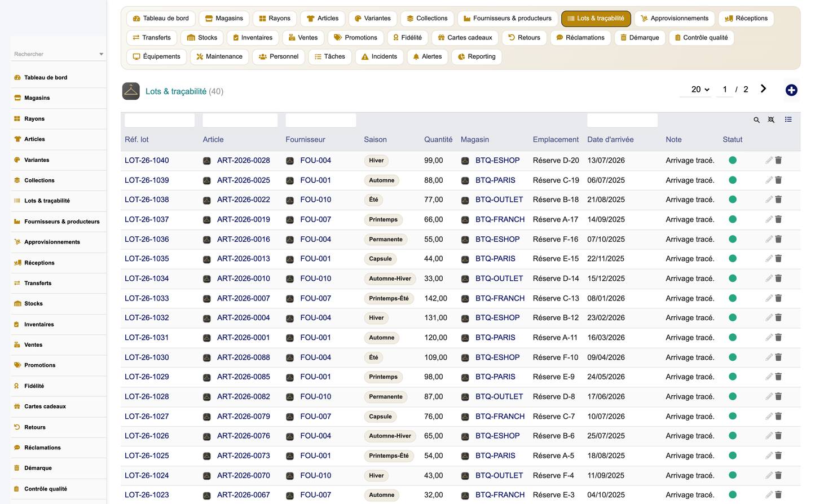
Task: Click the Réf. lot filter input field
Action: click(160, 120)
